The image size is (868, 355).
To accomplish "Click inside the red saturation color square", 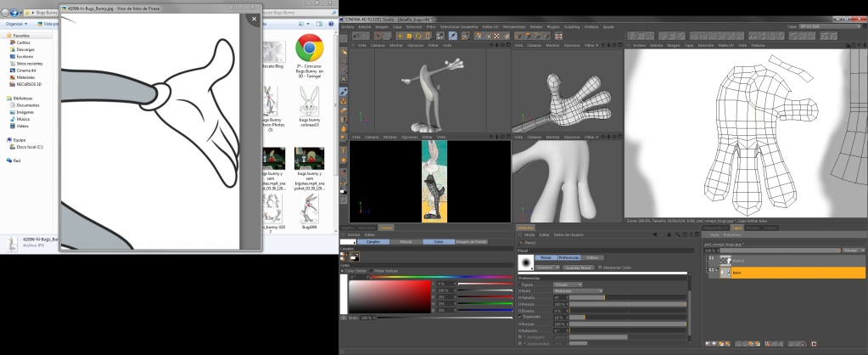I will (x=389, y=297).
